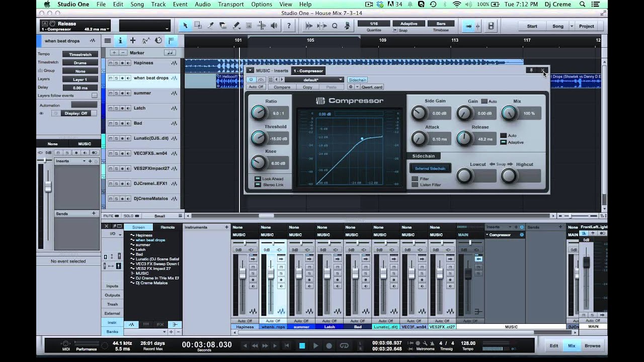644x362 pixels.
Task: Pin the Compressor plugin window
Action: click(530, 70)
